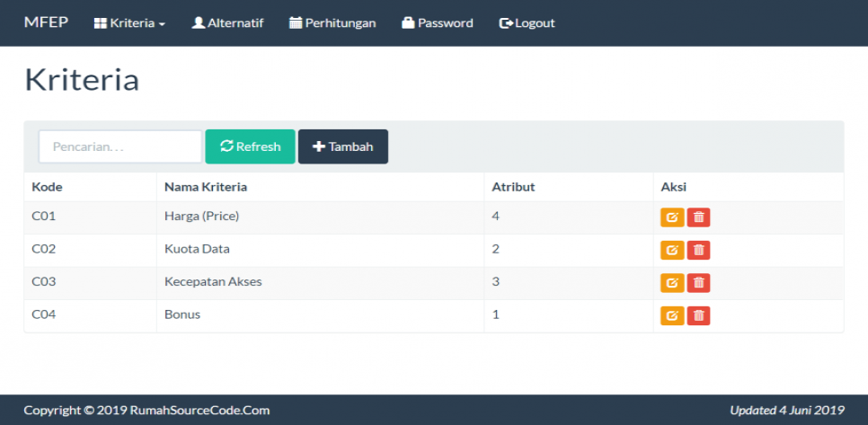The width and height of the screenshot is (868, 425).
Task: Click the Kode column header
Action: pyautogui.click(x=47, y=187)
